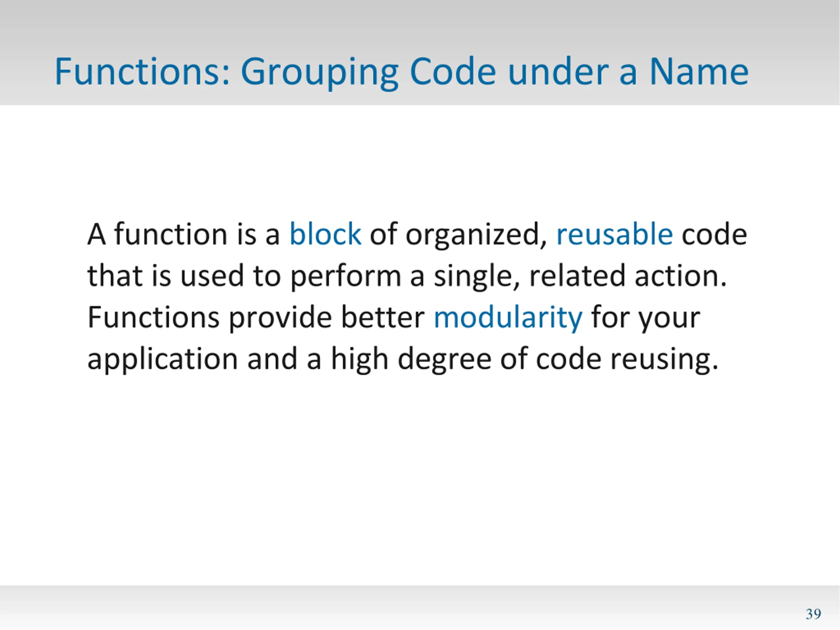
Task: Click the slide title 'Functions: Grouping Code under a Name'
Action: coord(402,72)
